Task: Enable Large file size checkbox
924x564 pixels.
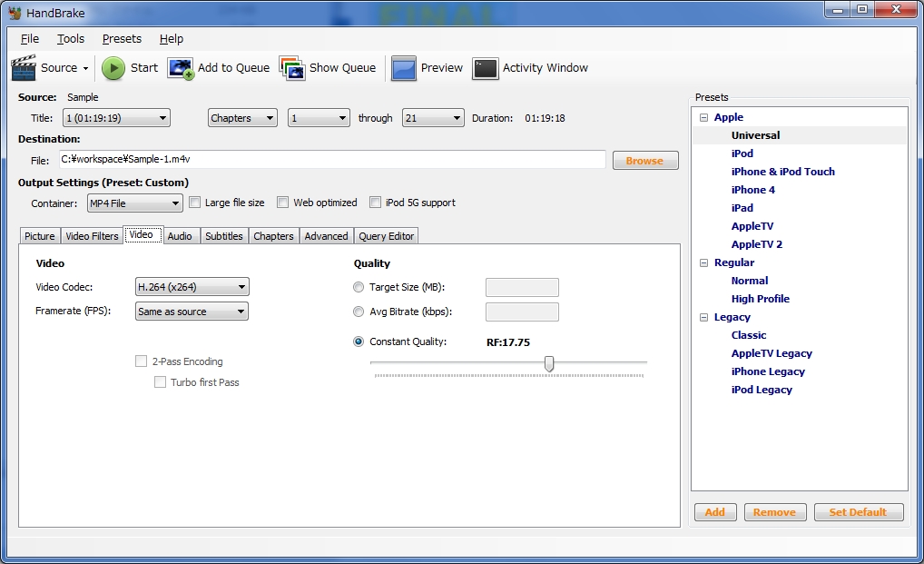Action: (194, 203)
